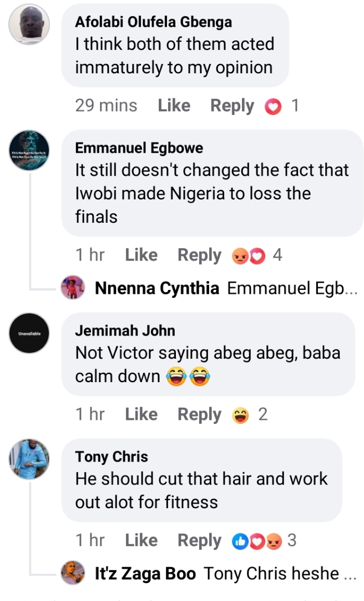Open Jemimah John's profile name link
Screen dimensions: 364x601
point(125,330)
